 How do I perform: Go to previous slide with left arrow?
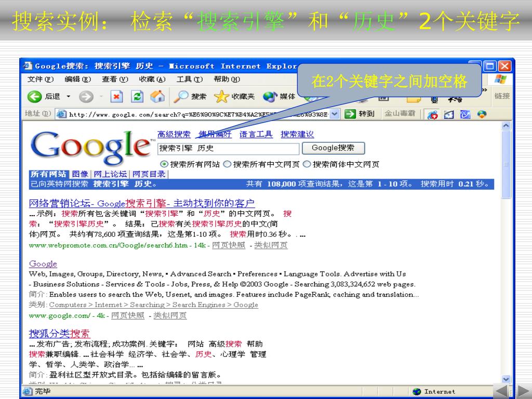click(500, 390)
